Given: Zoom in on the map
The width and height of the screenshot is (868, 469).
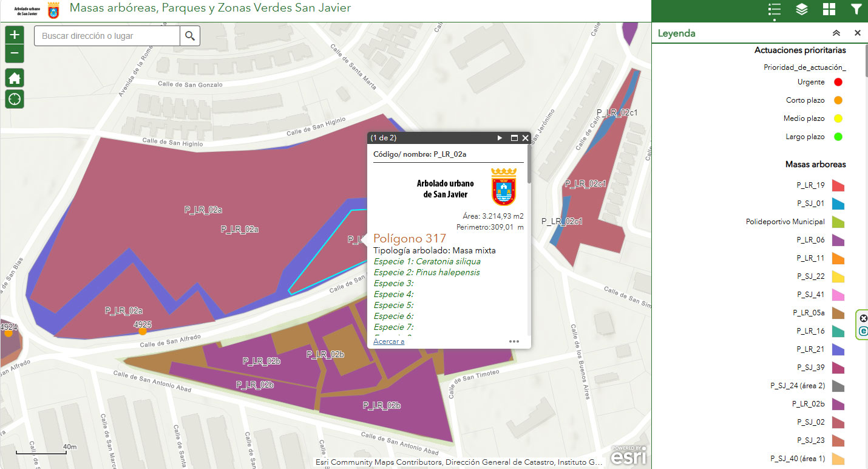Looking at the screenshot, I should [15, 35].
